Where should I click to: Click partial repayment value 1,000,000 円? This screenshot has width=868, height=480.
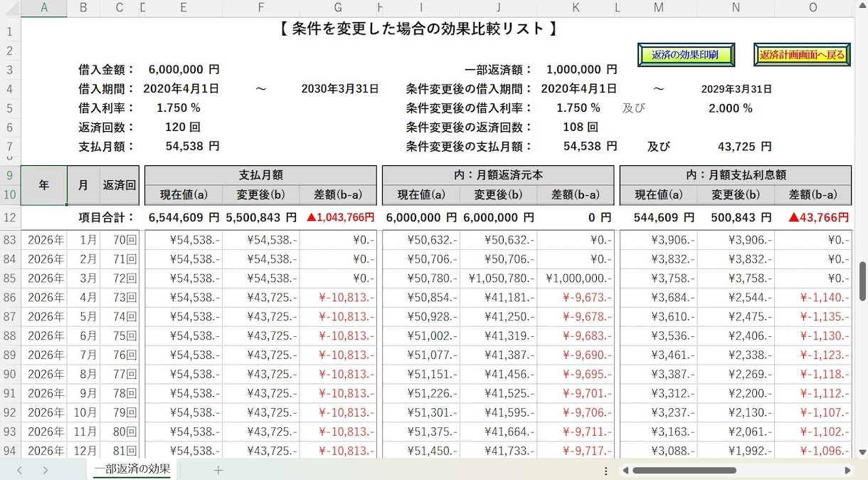pos(581,70)
